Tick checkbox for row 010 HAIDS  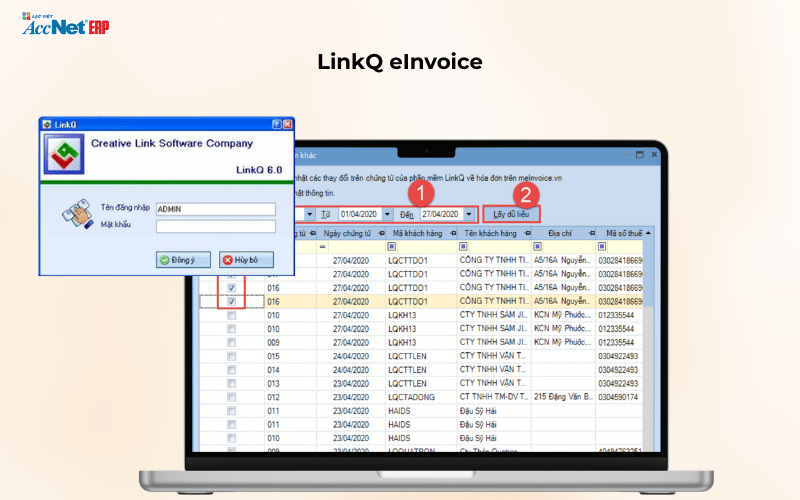pos(232,438)
